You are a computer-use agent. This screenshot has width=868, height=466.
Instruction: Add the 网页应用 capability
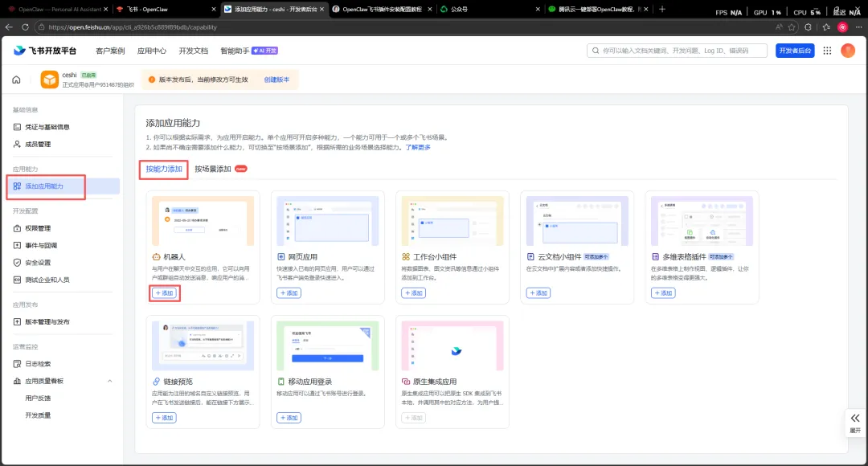pos(289,292)
